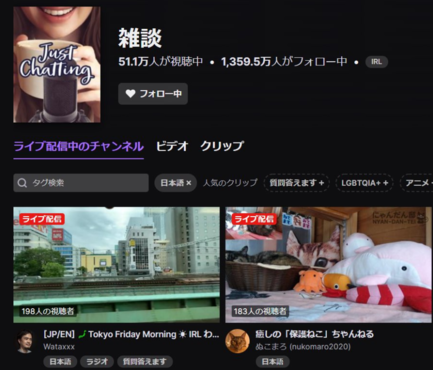Open the nukomaro2020 cat avatar

[237, 341]
